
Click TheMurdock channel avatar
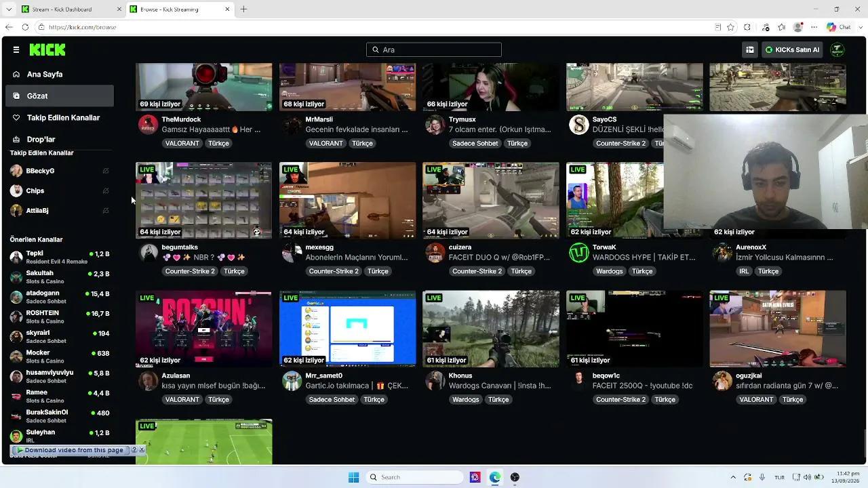pos(149,125)
